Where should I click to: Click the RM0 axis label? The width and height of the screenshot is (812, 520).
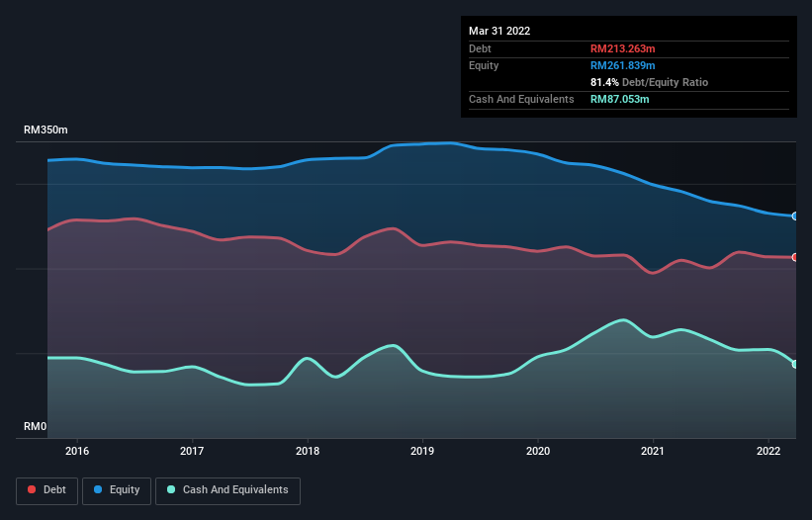point(36,426)
